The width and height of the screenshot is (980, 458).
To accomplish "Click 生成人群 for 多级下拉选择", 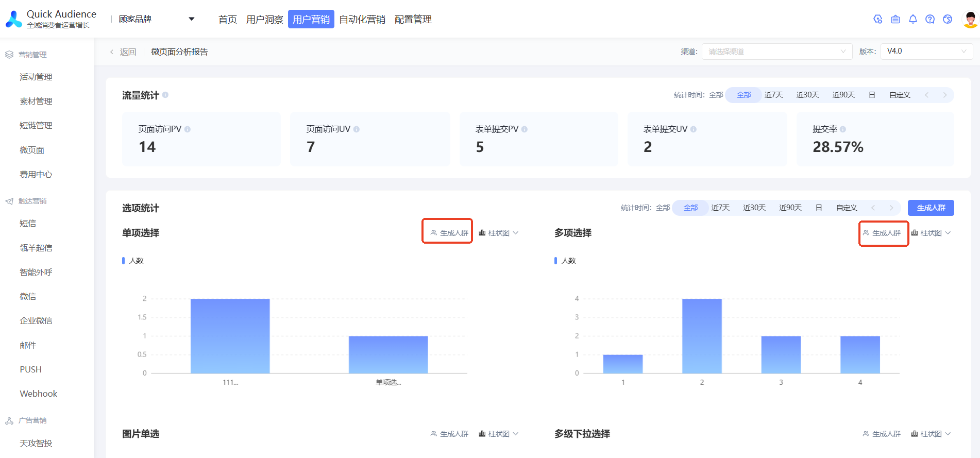I will [x=882, y=434].
